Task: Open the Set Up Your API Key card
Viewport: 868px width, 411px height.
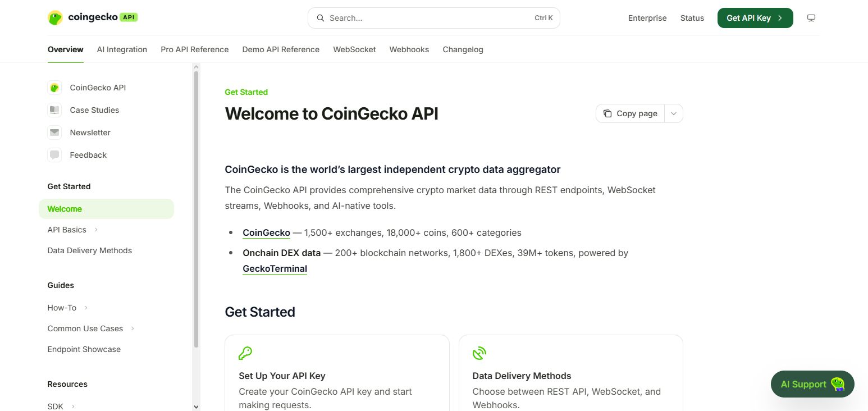Action: (x=337, y=373)
